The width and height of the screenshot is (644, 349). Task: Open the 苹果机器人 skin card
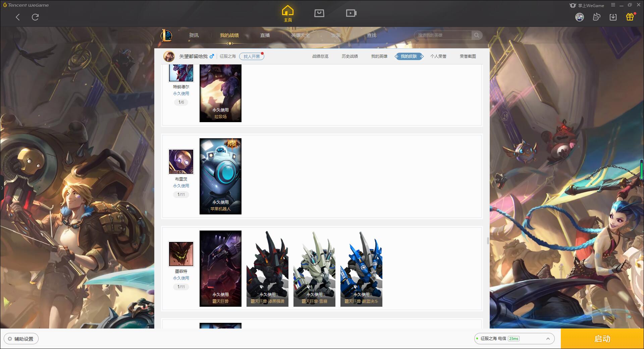[x=220, y=176]
